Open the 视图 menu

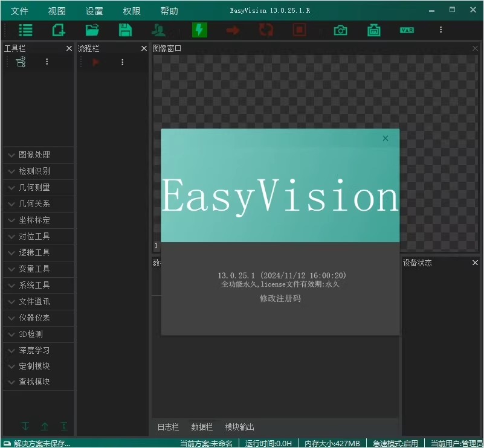[57, 11]
